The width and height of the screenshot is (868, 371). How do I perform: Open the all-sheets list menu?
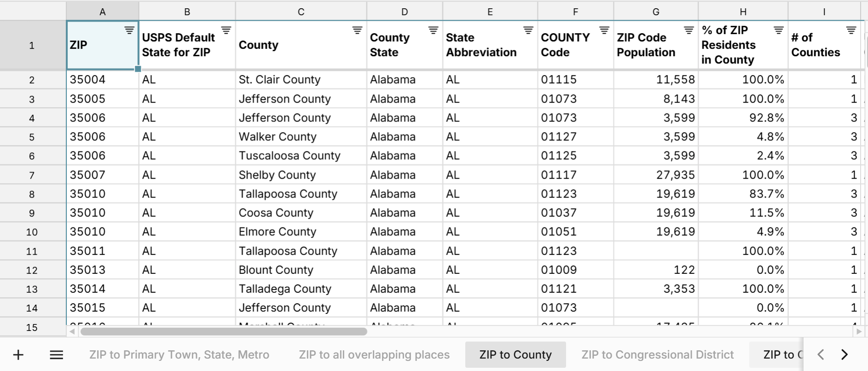[x=56, y=354]
